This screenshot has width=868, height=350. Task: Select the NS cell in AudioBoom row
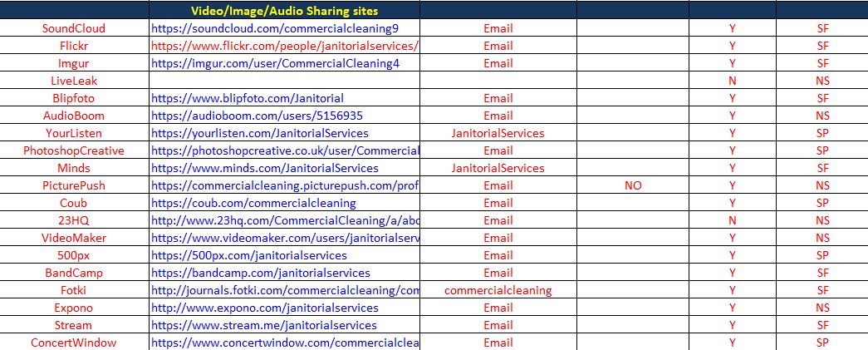(822, 116)
